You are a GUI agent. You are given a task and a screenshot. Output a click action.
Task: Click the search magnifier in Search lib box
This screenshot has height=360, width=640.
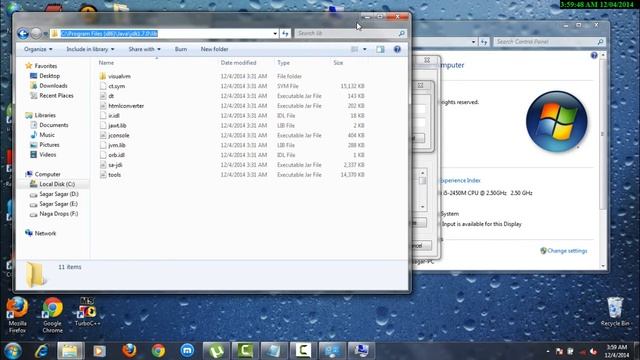click(402, 33)
